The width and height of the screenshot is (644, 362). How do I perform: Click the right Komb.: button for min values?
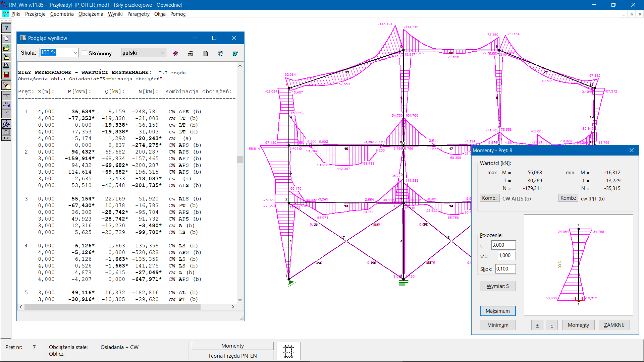click(x=568, y=198)
